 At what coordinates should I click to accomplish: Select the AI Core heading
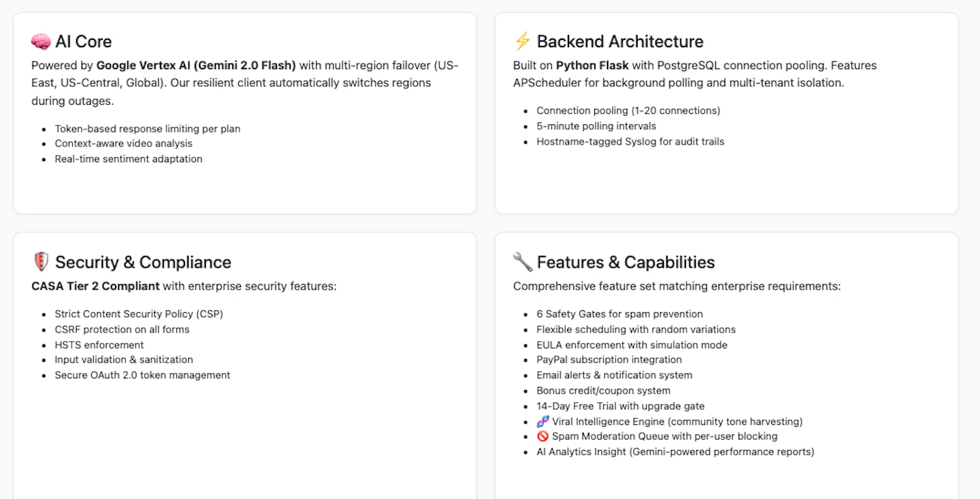(x=83, y=42)
